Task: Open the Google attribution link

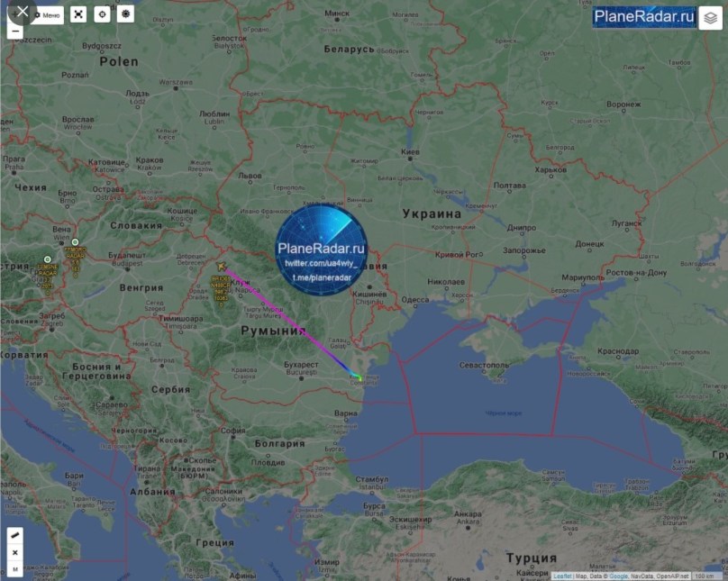Action: 617,576
